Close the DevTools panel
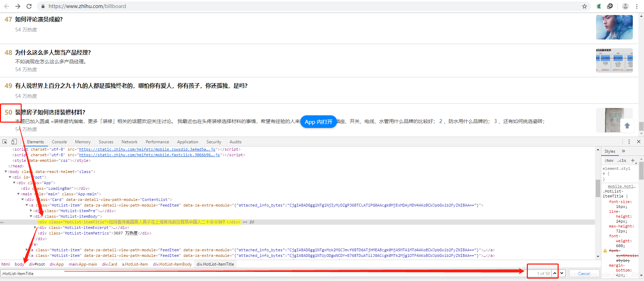This screenshot has height=281, width=644. (x=639, y=142)
